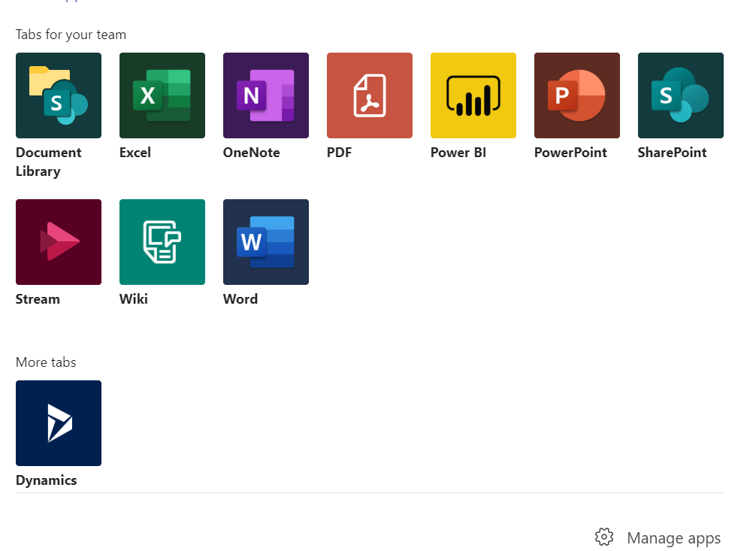This screenshot has height=551, width=756.
Task: Click the 'PowerPoint' label text
Action: click(570, 153)
